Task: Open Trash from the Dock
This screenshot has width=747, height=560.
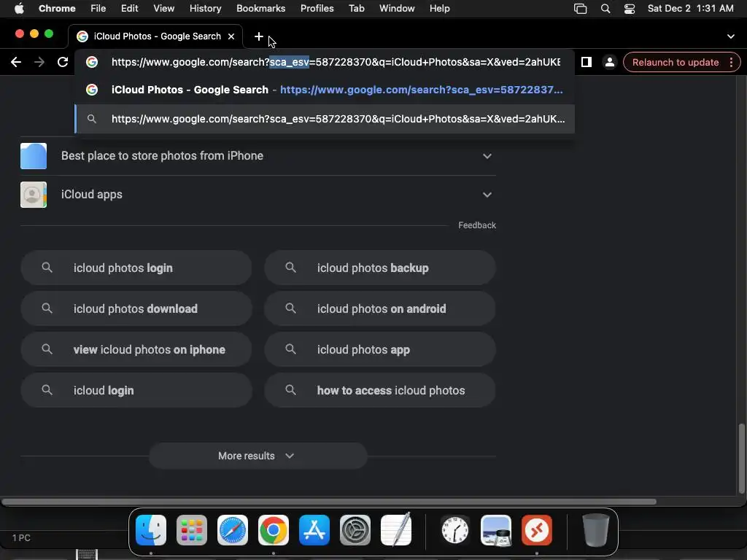Action: point(596,530)
